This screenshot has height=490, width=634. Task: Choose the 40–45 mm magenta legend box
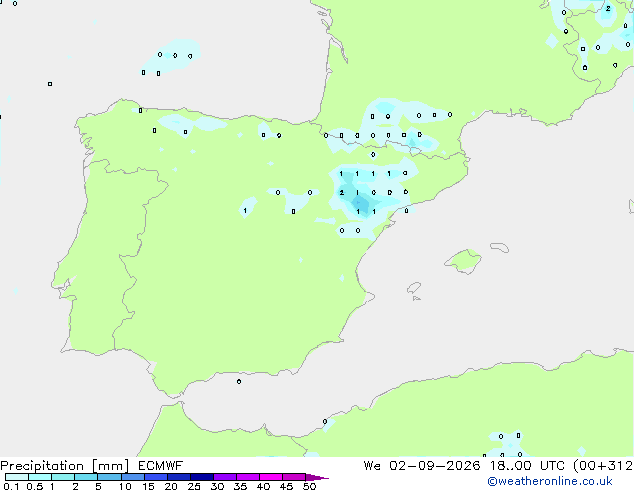(271, 477)
